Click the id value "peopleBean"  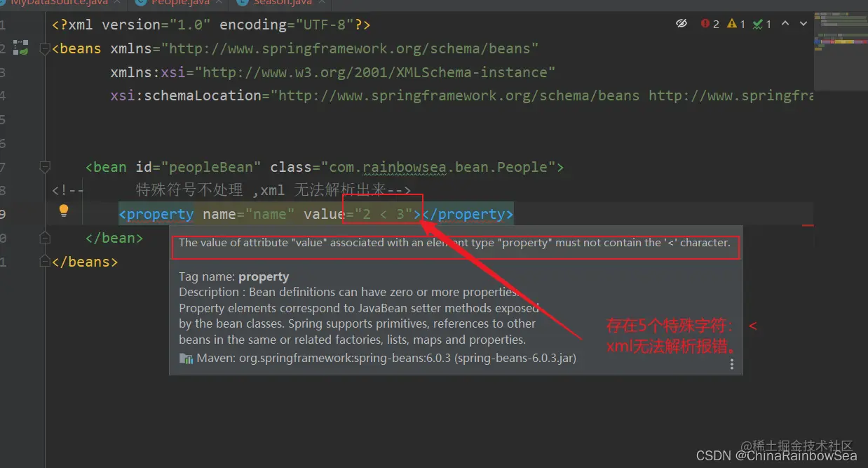tap(211, 167)
